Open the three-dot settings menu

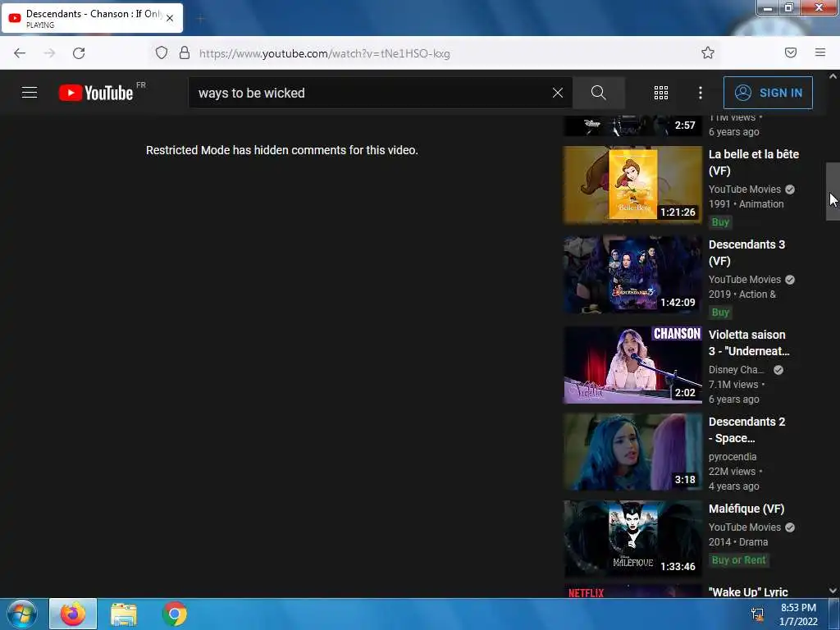tap(701, 93)
